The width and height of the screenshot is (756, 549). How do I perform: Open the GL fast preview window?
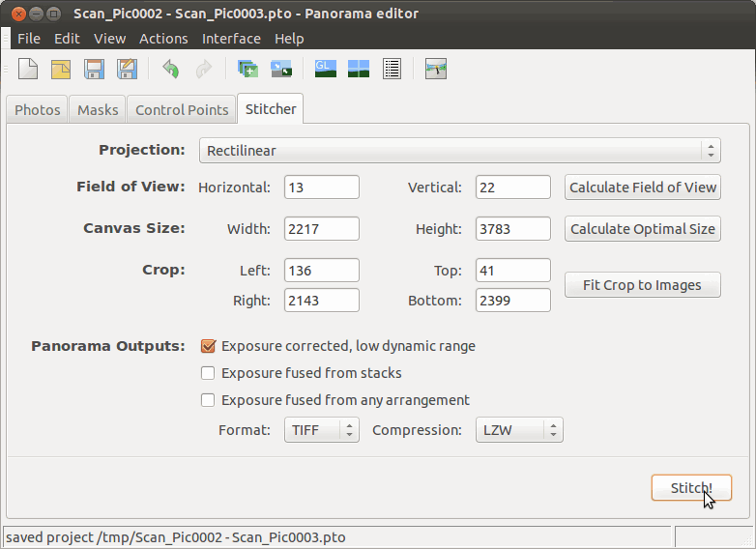(x=326, y=69)
